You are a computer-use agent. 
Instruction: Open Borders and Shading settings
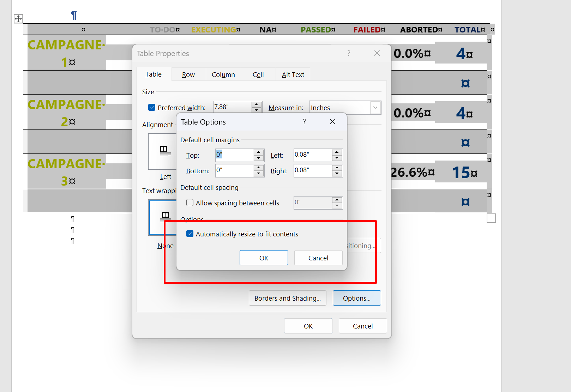pyautogui.click(x=287, y=298)
